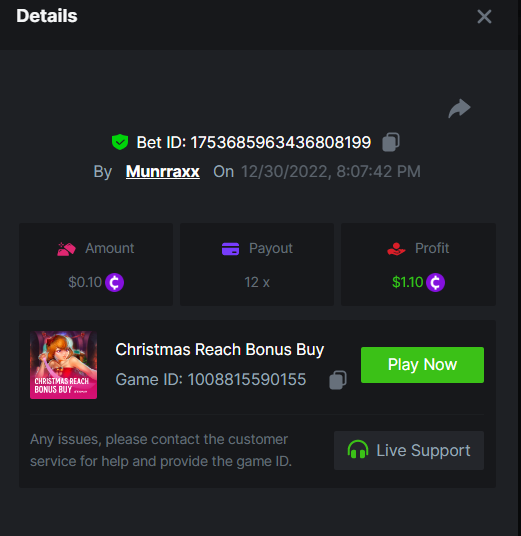The height and width of the screenshot is (536, 521).
Task: Copy the Game ID number
Action: coord(338,380)
